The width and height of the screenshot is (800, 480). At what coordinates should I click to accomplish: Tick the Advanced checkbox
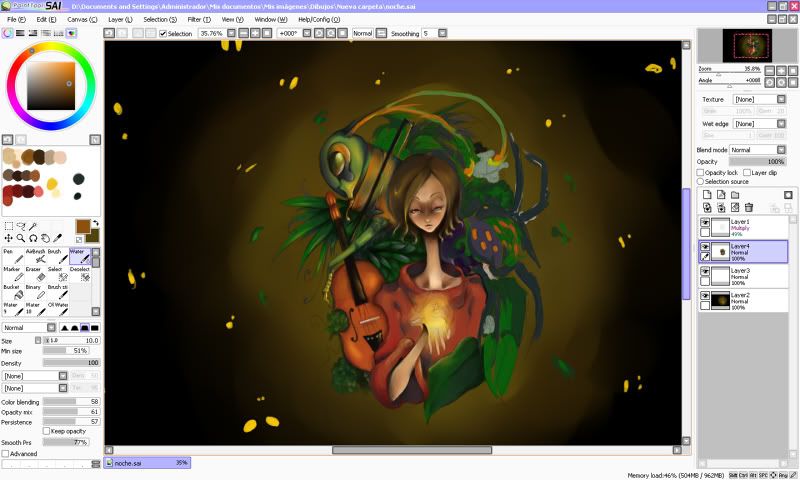tap(6, 454)
